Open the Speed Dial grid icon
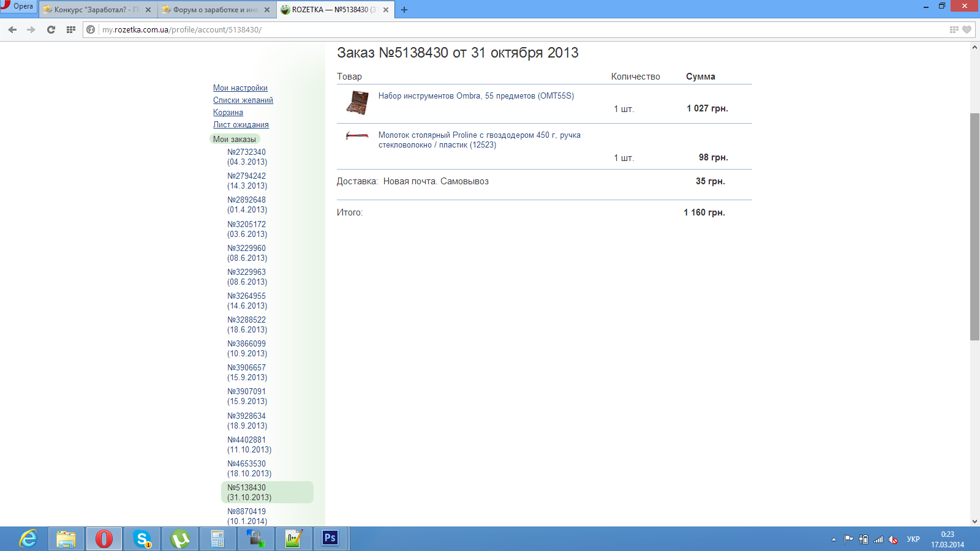This screenshot has height=551, width=980. [71, 29]
